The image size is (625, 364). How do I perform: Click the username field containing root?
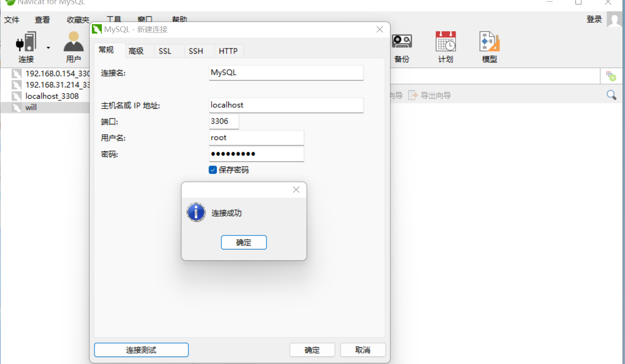(256, 138)
